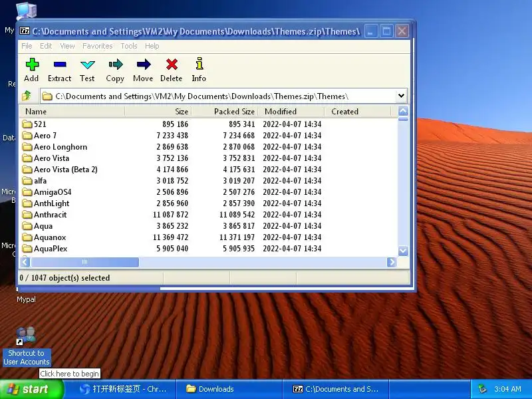Screen dimensions: 532x399
Task: Switch to Downloads taskbar window
Action: [230, 389]
